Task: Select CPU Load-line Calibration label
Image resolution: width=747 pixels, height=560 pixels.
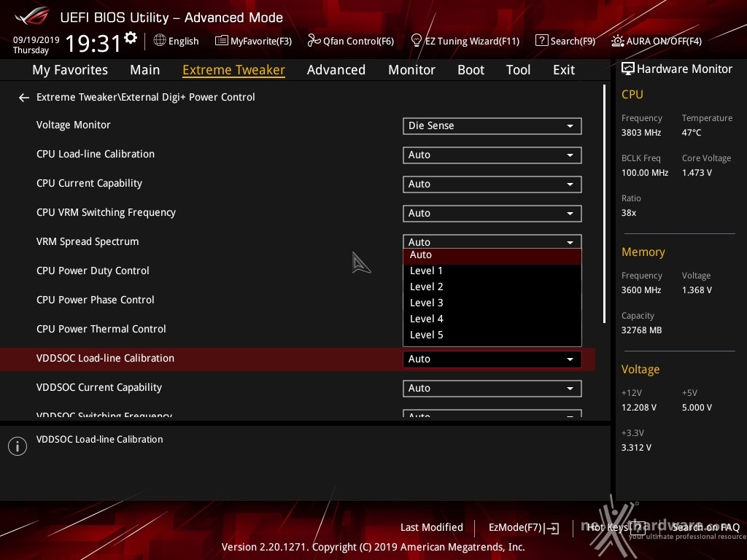Action: point(96,155)
